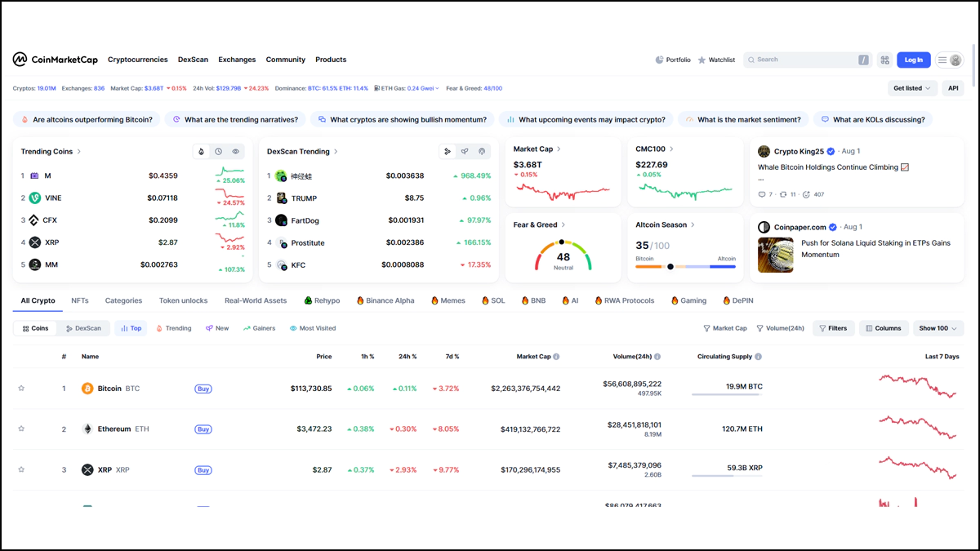
Task: Open the Show 100 rows dropdown
Action: 938,328
